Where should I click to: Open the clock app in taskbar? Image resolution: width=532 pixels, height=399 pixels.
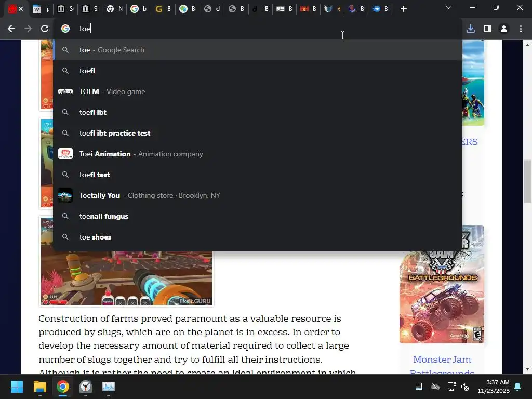(x=86, y=387)
